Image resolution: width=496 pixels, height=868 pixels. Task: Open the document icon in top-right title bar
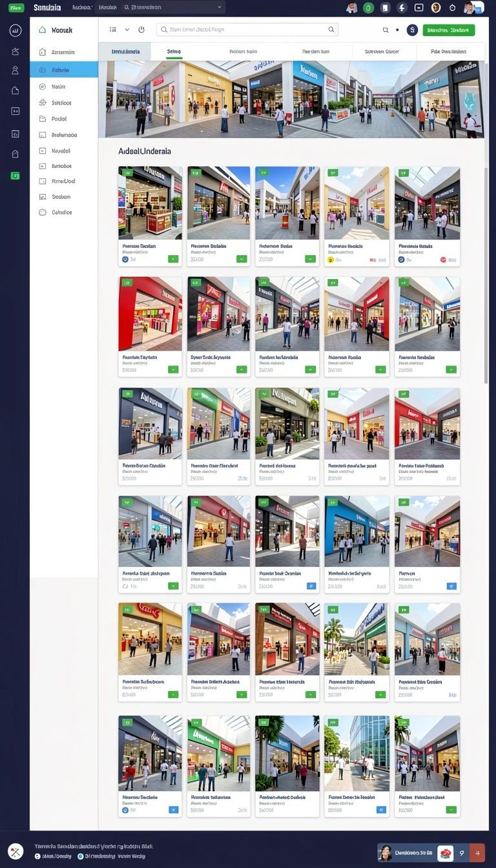point(386,8)
